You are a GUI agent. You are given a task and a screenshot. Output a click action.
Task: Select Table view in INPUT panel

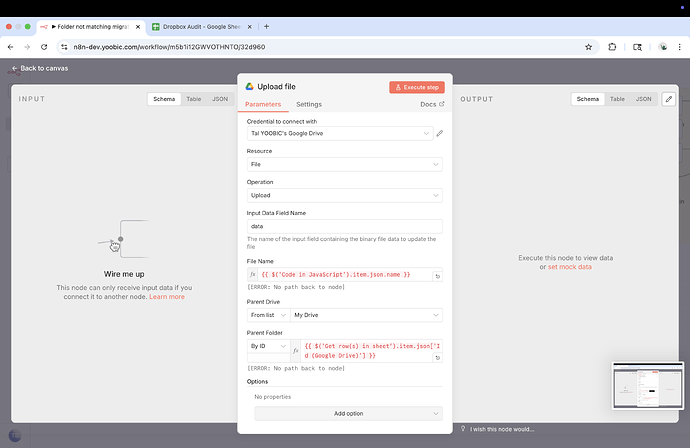pos(194,99)
